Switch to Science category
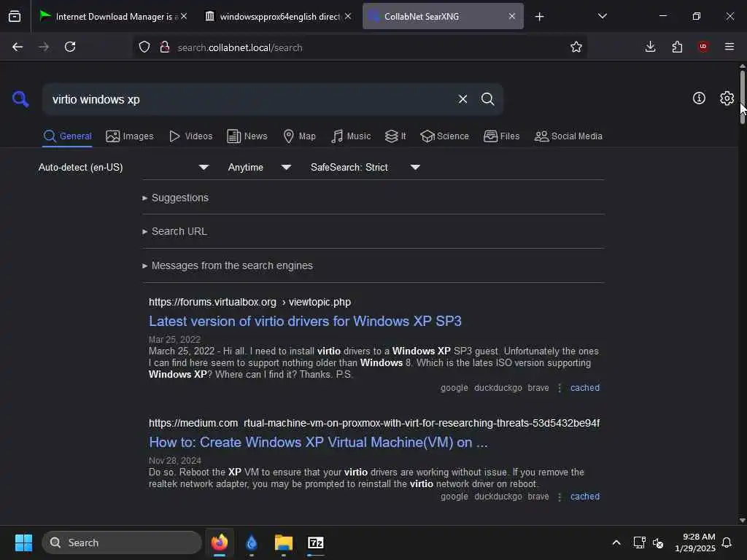Viewport: 747px width, 560px height. (444, 136)
